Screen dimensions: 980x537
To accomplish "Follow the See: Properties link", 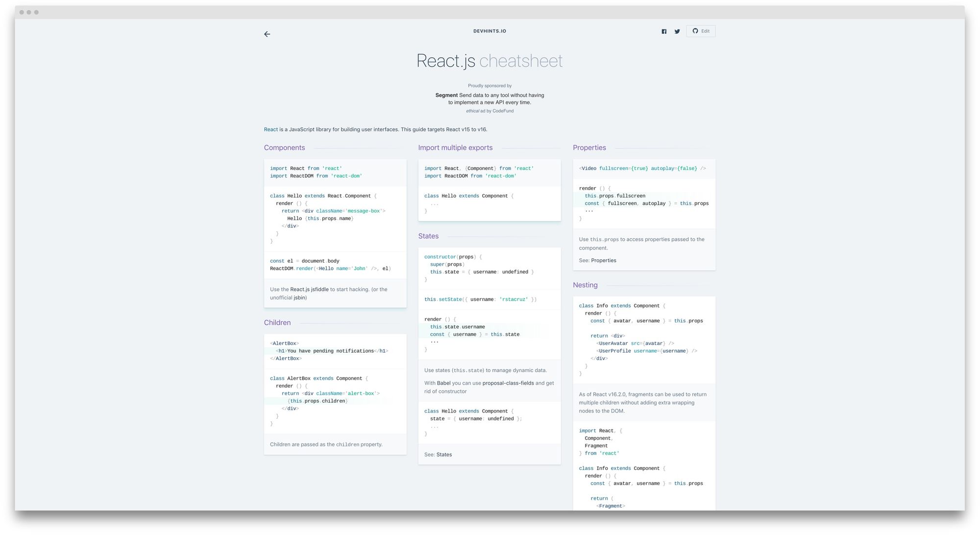I will [x=603, y=260].
